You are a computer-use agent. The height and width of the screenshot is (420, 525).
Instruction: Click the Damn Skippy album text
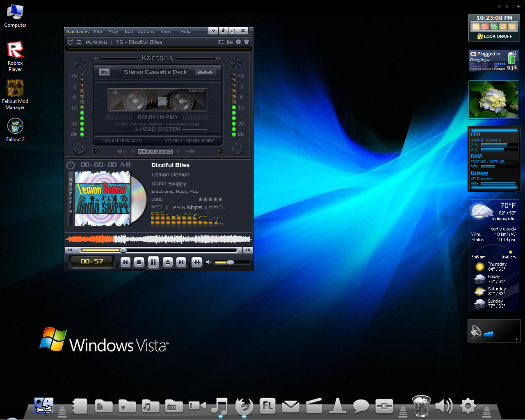pyautogui.click(x=169, y=183)
